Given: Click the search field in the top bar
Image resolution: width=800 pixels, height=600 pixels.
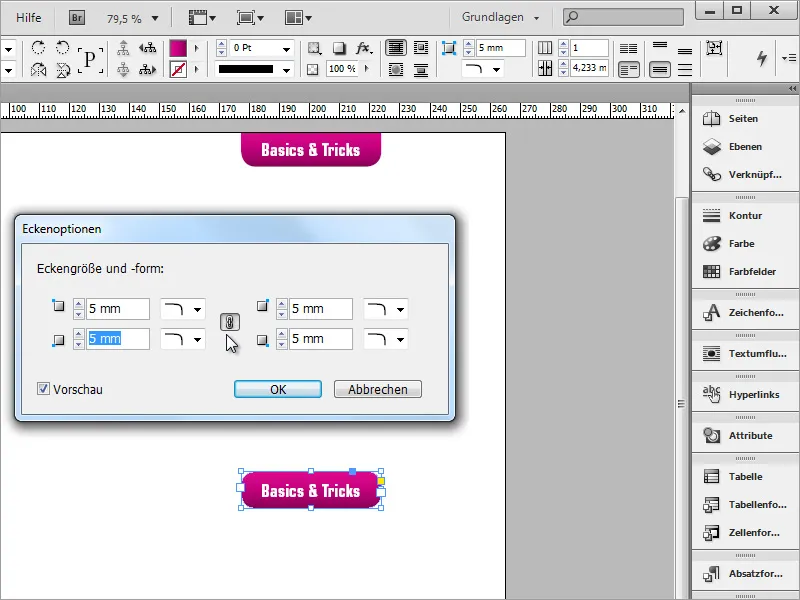Looking at the screenshot, I should 623,17.
